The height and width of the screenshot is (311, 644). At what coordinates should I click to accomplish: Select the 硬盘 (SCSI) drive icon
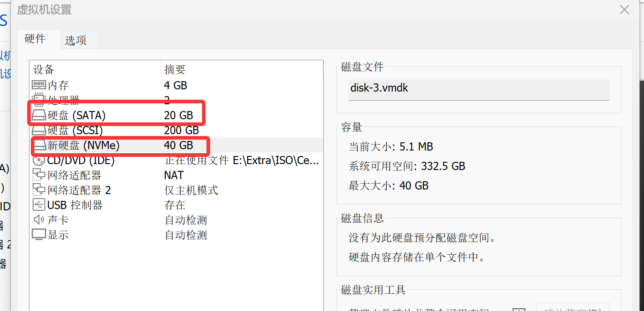[x=39, y=131]
